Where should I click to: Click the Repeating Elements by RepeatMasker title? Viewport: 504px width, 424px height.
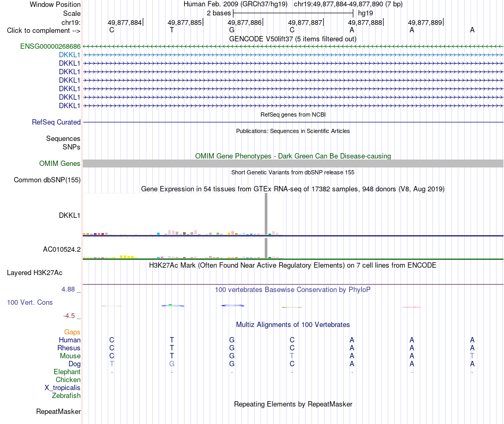(x=293, y=404)
